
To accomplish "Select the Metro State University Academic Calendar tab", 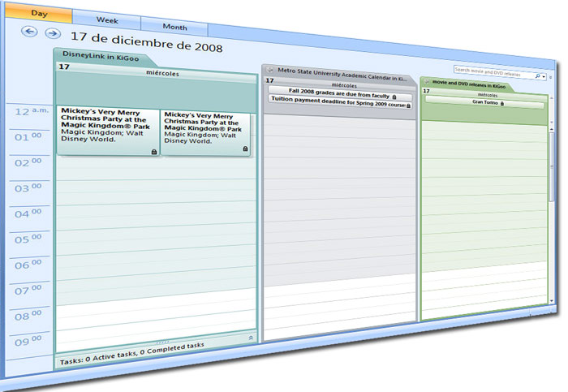I will [x=338, y=75].
